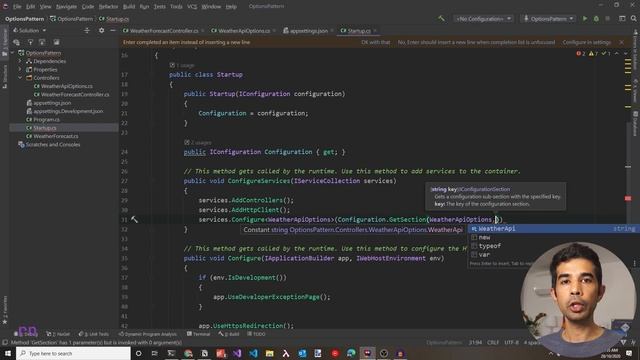640x360 pixels.
Task: Click the Stop button in run toolbar
Action: click(x=607, y=19)
